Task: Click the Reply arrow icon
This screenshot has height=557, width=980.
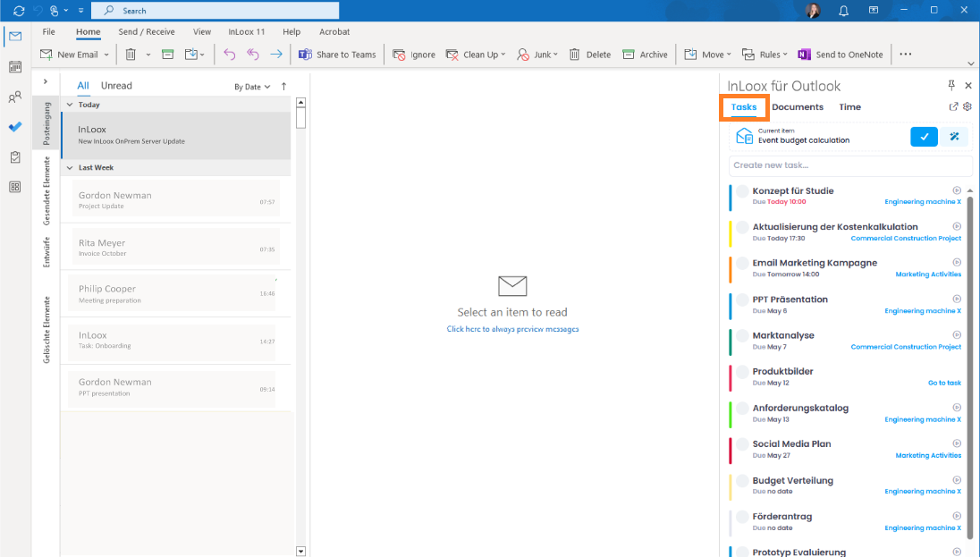Action: (230, 55)
